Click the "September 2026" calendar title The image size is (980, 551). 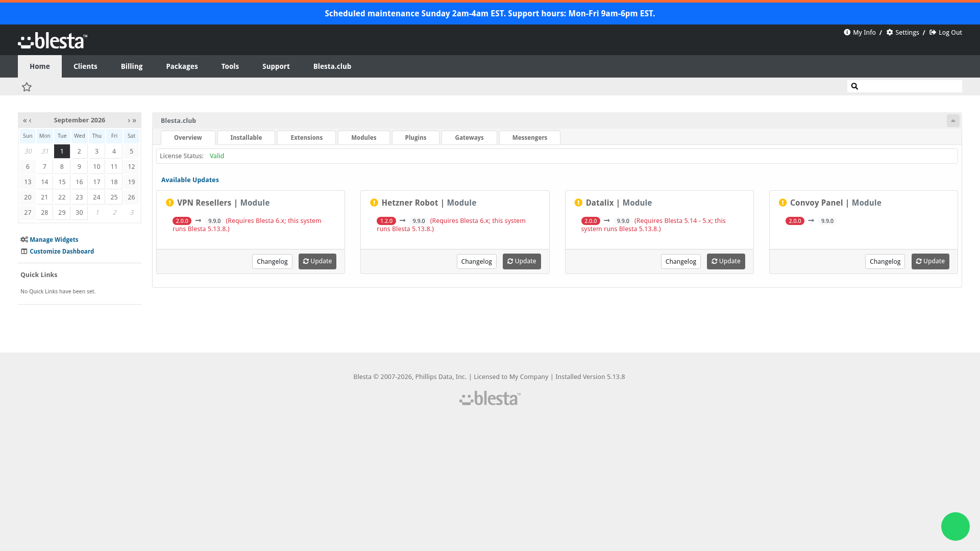tap(80, 120)
